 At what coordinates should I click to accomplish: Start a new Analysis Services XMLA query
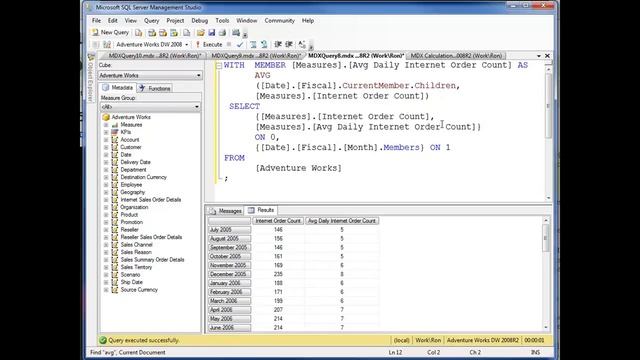(174, 33)
